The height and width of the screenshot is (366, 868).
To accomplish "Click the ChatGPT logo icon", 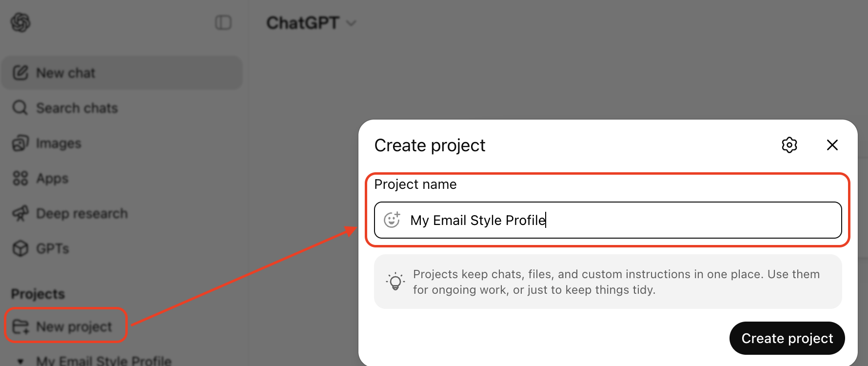I will [20, 22].
